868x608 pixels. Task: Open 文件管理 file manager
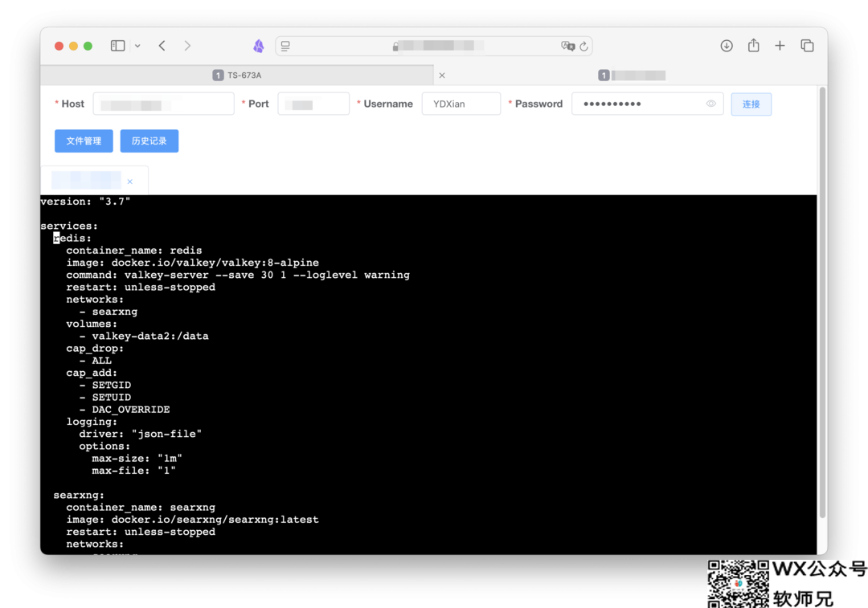point(84,141)
